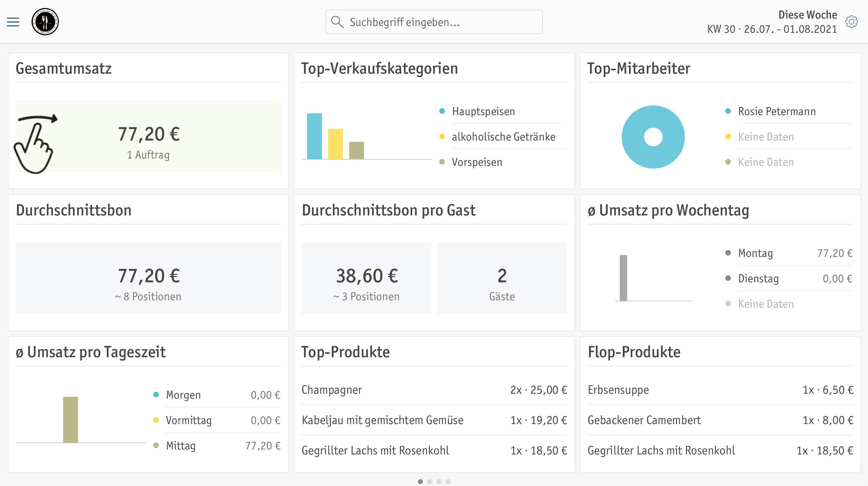Image resolution: width=868 pixels, height=486 pixels.
Task: Click the Top-Verkaufskategorien card title
Action: (x=380, y=68)
